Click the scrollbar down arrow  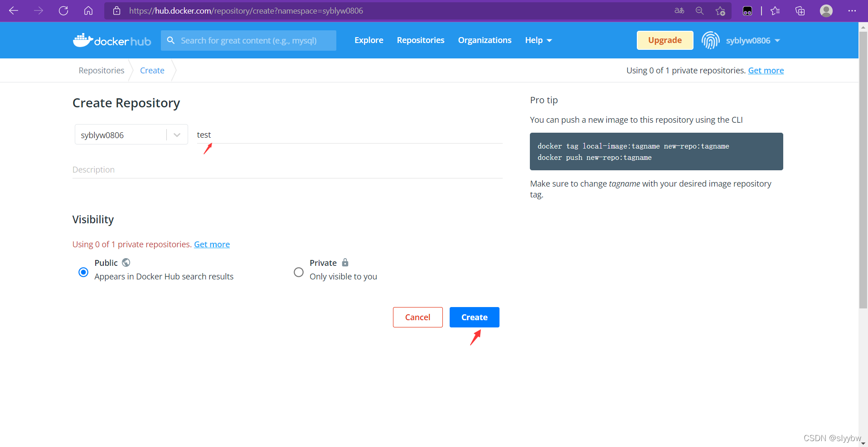click(x=863, y=443)
